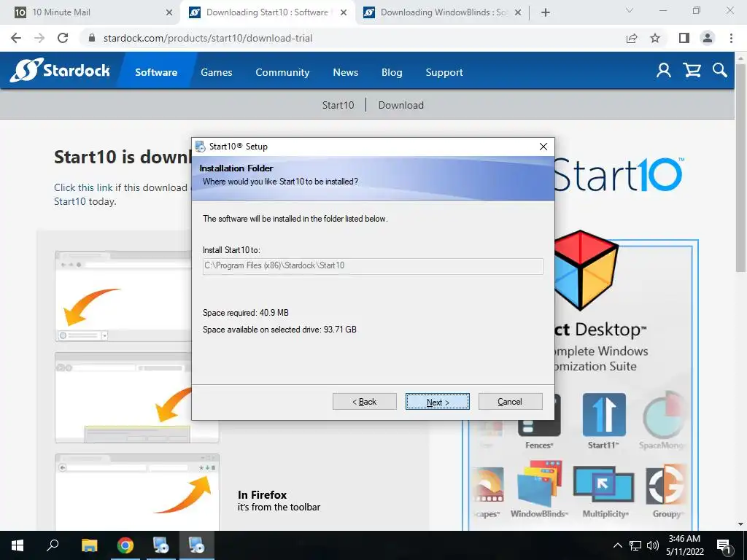Select the Downloading Start10 browser tab
The image size is (747, 560).
[x=267, y=12]
